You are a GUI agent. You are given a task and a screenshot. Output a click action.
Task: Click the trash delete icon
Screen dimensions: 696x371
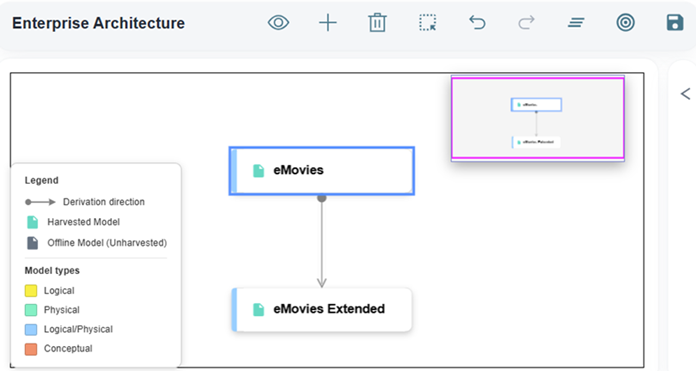[377, 23]
